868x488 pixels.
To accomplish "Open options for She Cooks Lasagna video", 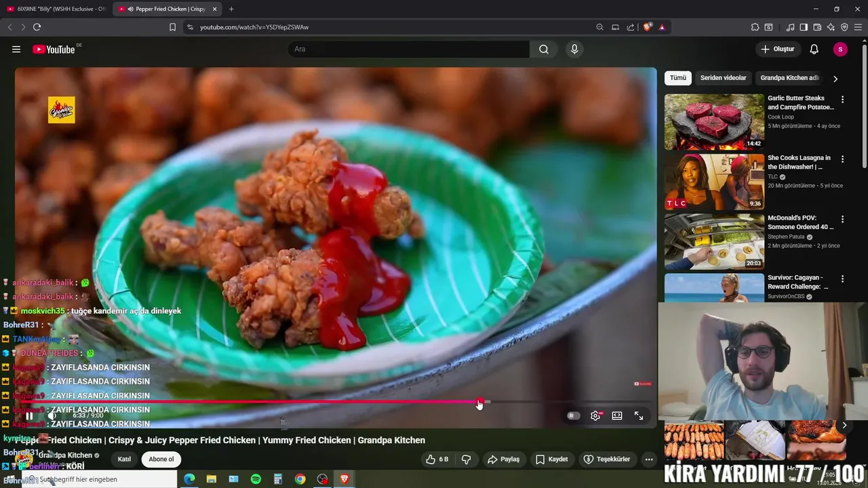I will pyautogui.click(x=843, y=159).
